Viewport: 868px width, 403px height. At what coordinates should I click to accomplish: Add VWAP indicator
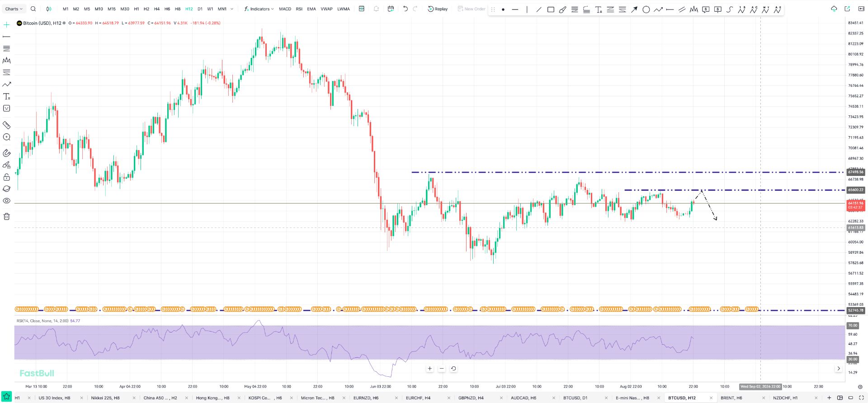tap(326, 9)
